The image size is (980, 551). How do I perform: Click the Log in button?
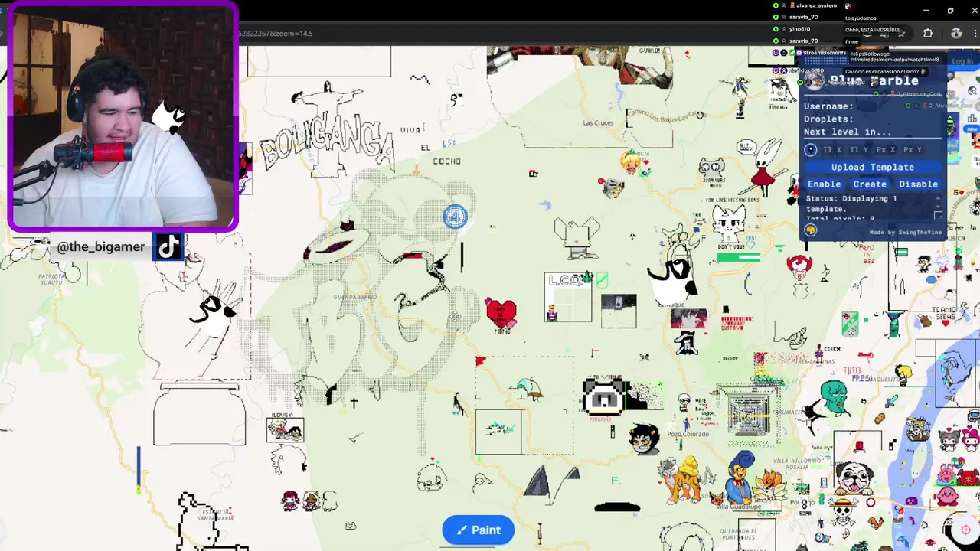pyautogui.click(x=962, y=61)
